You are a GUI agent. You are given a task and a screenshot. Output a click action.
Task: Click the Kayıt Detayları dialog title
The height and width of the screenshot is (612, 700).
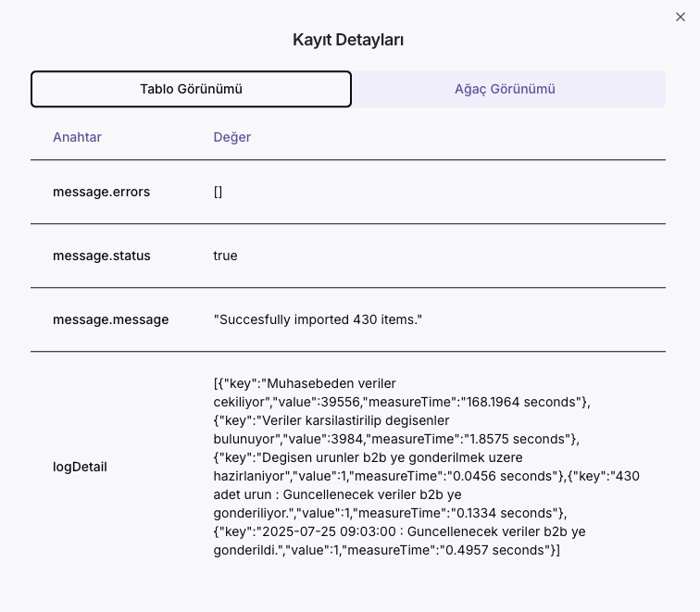(348, 40)
